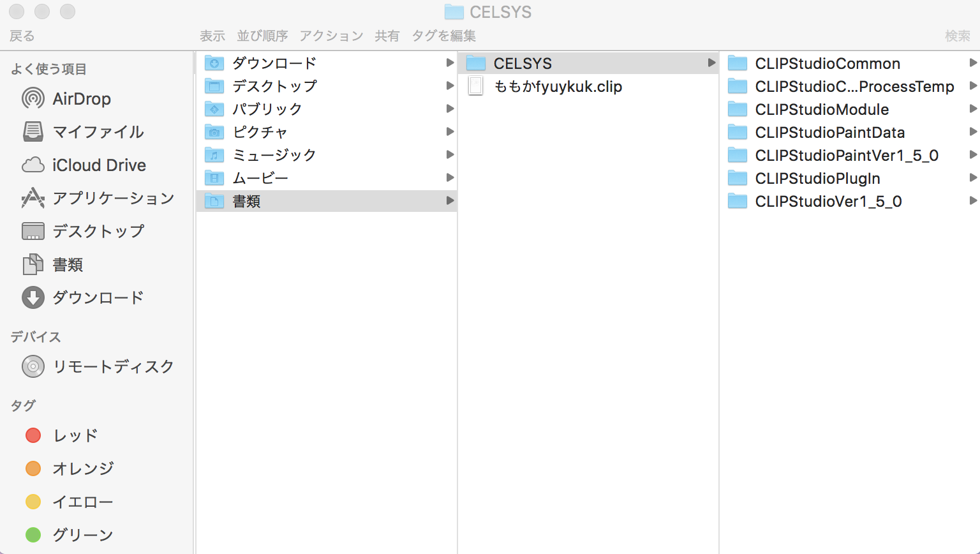Click the 戻る back button
Screen dimensions: 980x554
click(22, 36)
